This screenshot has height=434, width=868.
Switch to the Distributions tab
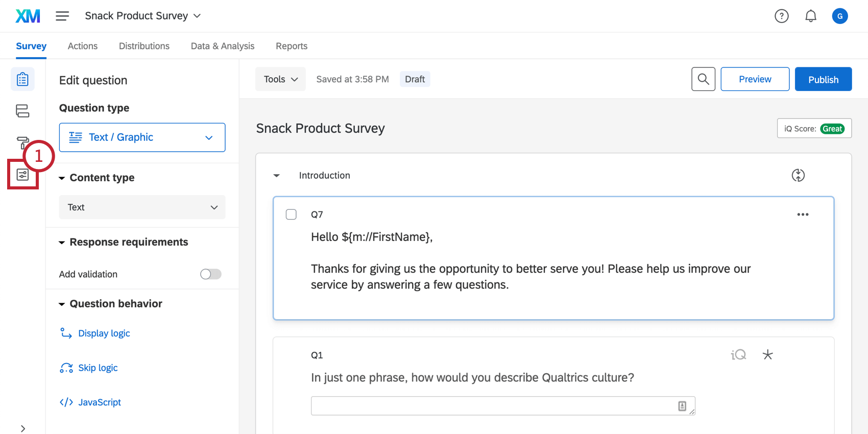(144, 46)
